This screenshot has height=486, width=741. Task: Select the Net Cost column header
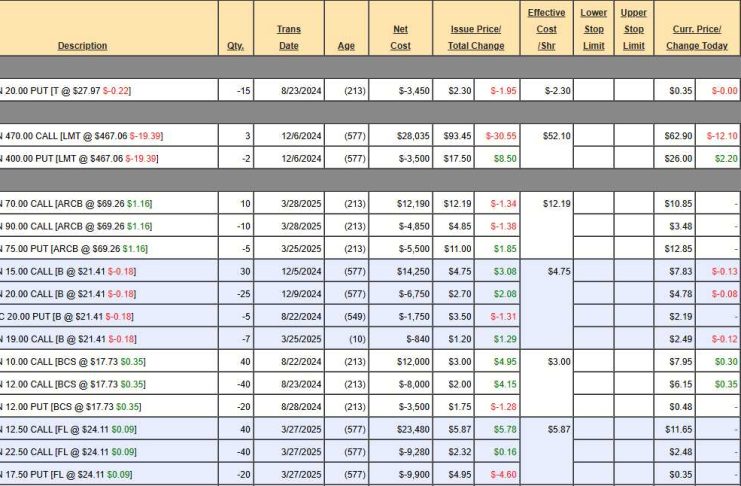[400, 37]
